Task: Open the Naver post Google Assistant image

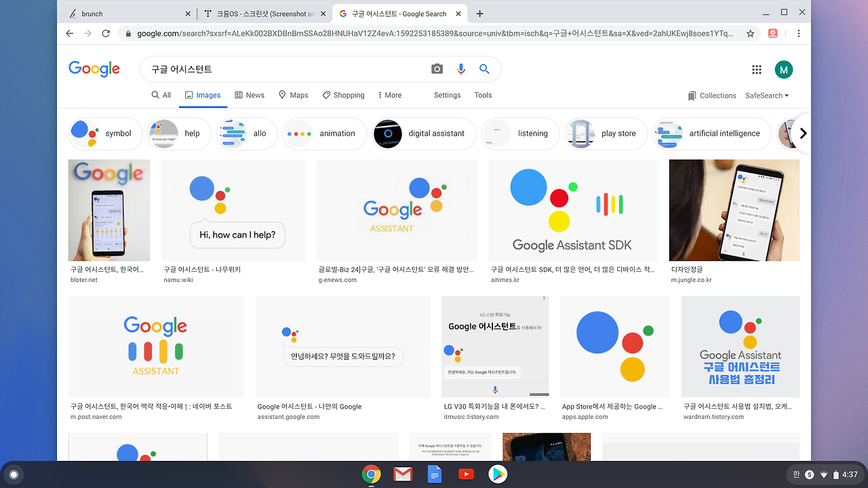Action: tap(156, 347)
